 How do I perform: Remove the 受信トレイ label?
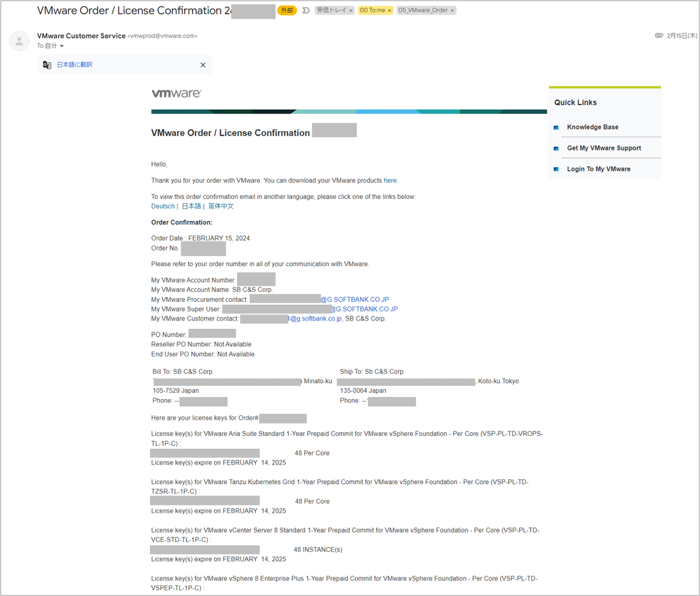[x=351, y=11]
